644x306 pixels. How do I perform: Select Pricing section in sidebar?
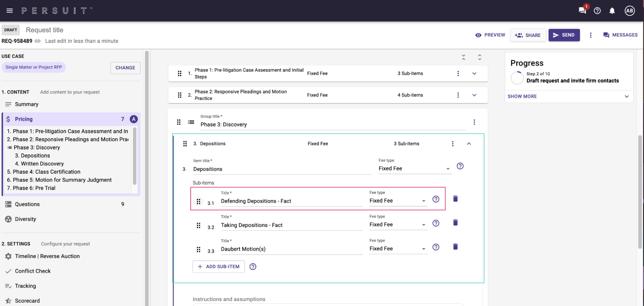point(71,119)
